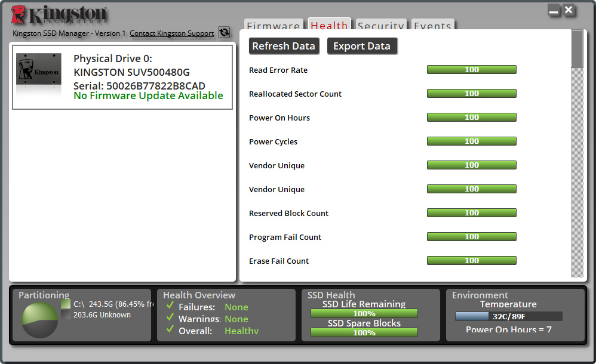Open the Security tab
The image size is (596, 364).
380,26
